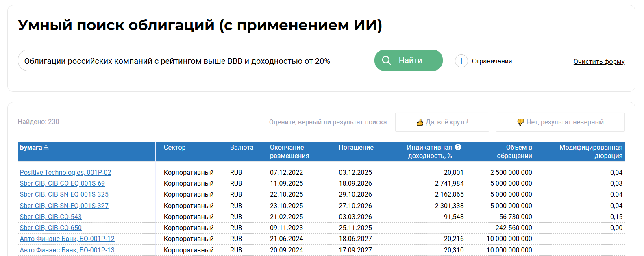This screenshot has width=644, height=256.
Task: Click the info icon beside Ограничения
Action: 461,61
